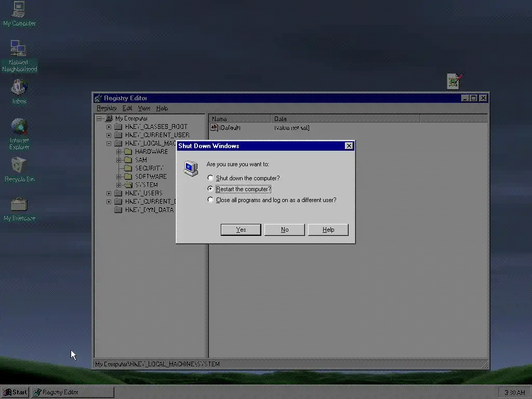Viewport: 532px width, 399px height.
Task: Click the status bar path in Registry Editor
Action: pyautogui.click(x=157, y=364)
